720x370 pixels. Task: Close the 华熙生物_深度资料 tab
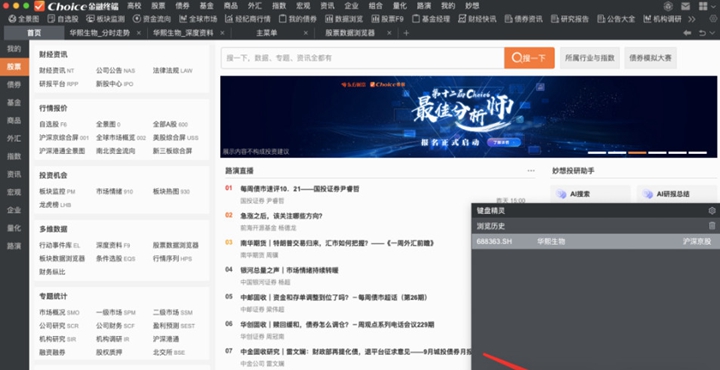[222, 33]
